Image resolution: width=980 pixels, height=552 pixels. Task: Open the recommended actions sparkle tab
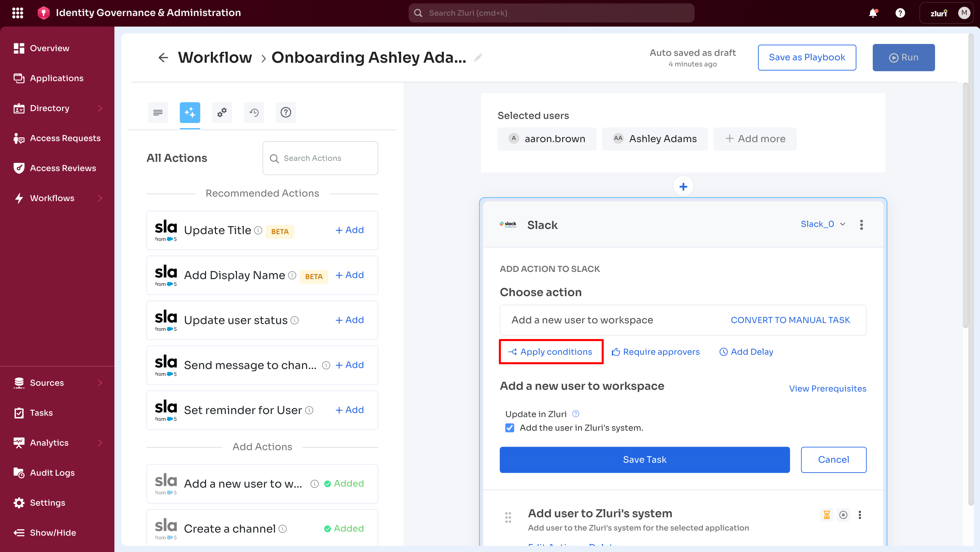tap(189, 112)
